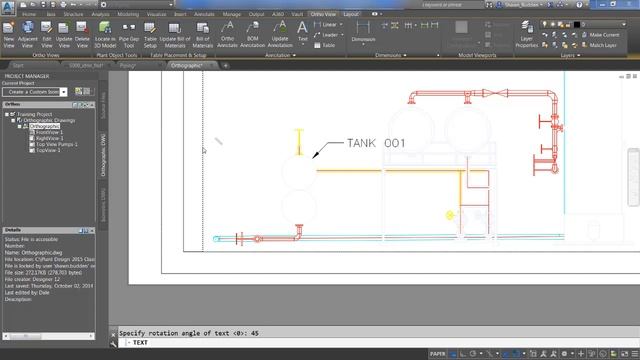Viewport: 640px width, 360px height.
Task: Open Layer Properties manager
Action: coord(527,35)
